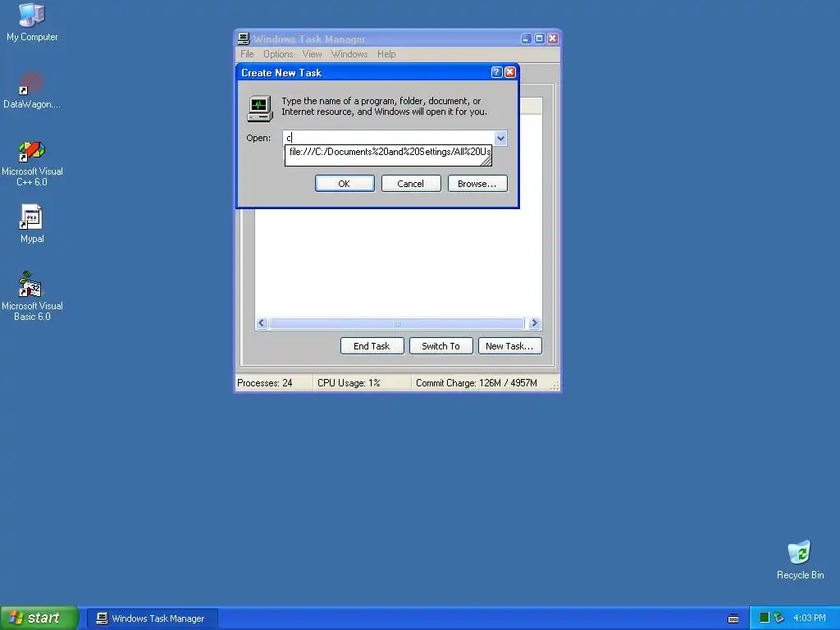Viewport: 840px width, 630px height.
Task: Click Cancel in Create New Task dialog
Action: [x=411, y=184]
